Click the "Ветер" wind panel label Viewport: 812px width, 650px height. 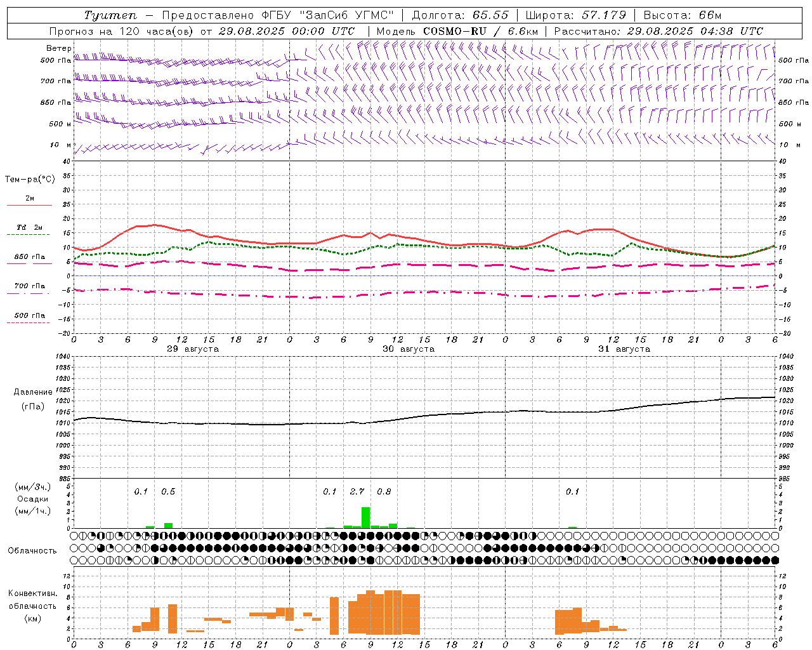58,48
